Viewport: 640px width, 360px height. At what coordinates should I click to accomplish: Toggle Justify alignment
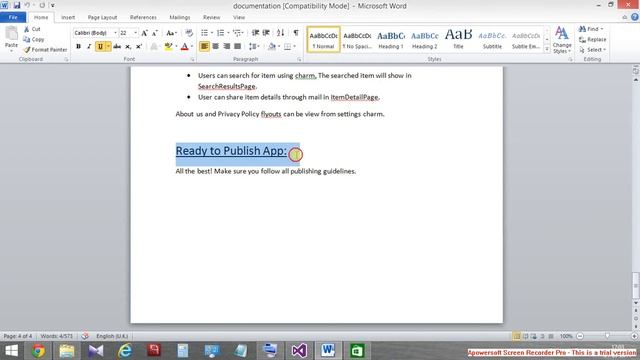[x=237, y=47]
